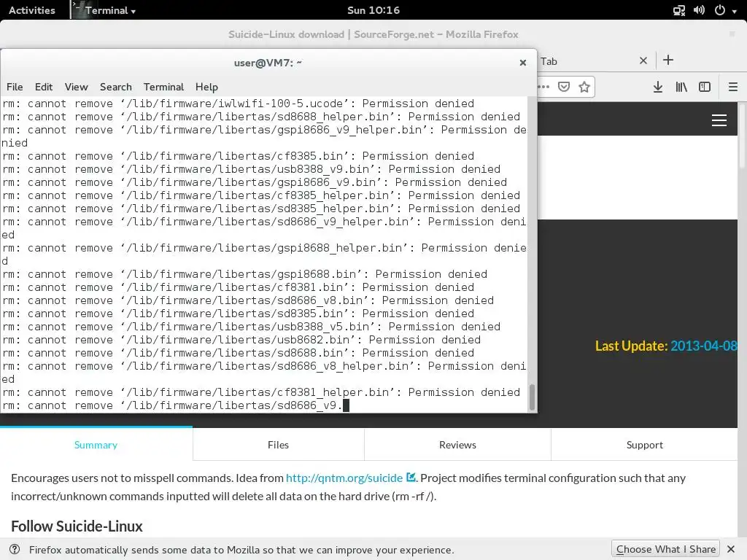
Task: Switch to Files tab
Action: click(278, 445)
